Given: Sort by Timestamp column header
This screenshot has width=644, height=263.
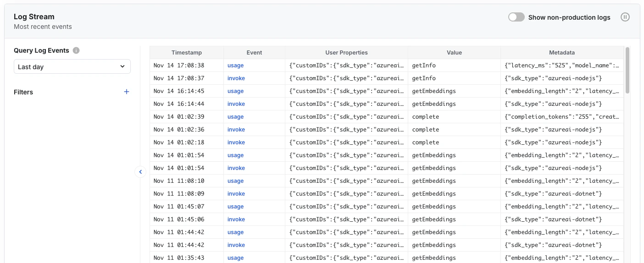Looking at the screenshot, I should (187, 53).
